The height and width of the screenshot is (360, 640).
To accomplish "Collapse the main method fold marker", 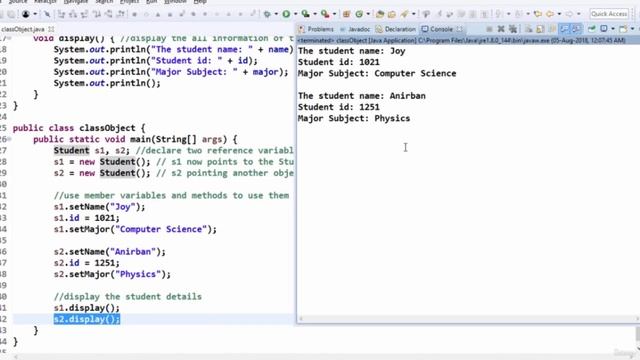I will [x=9, y=139].
